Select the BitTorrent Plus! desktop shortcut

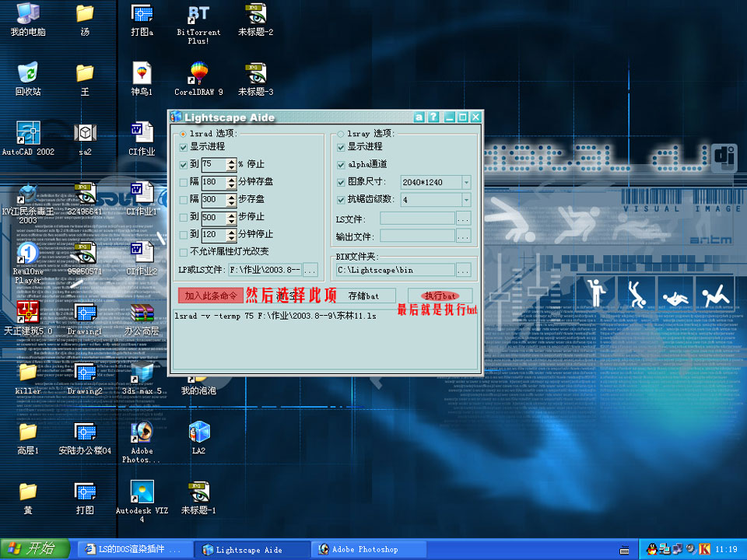(x=198, y=24)
